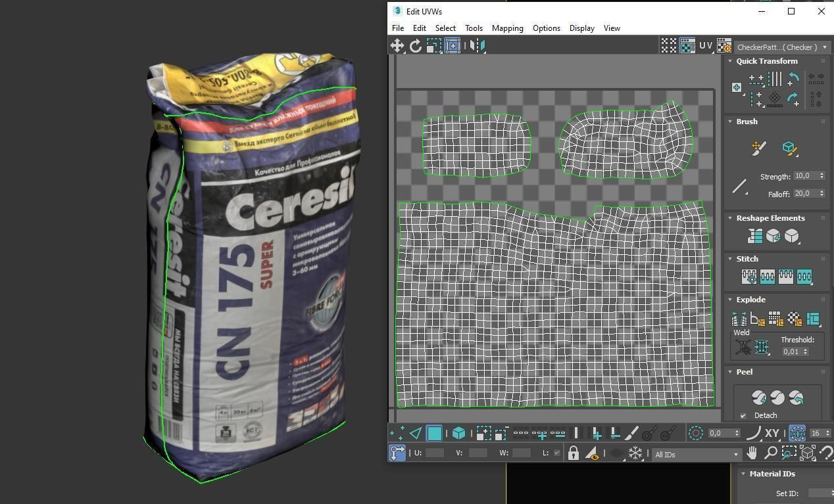Open the Edit menu
This screenshot has height=504, width=834.
(x=419, y=28)
